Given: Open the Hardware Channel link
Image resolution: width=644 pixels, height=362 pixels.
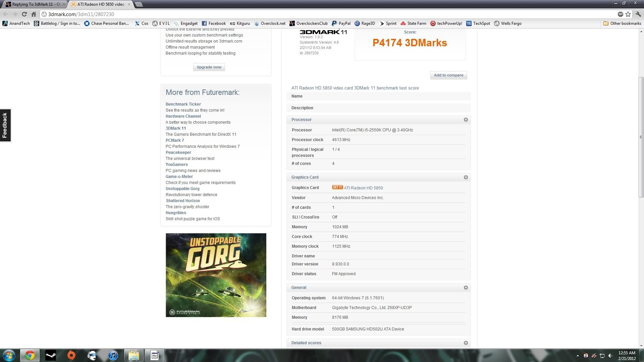Looking at the screenshot, I should tap(183, 116).
